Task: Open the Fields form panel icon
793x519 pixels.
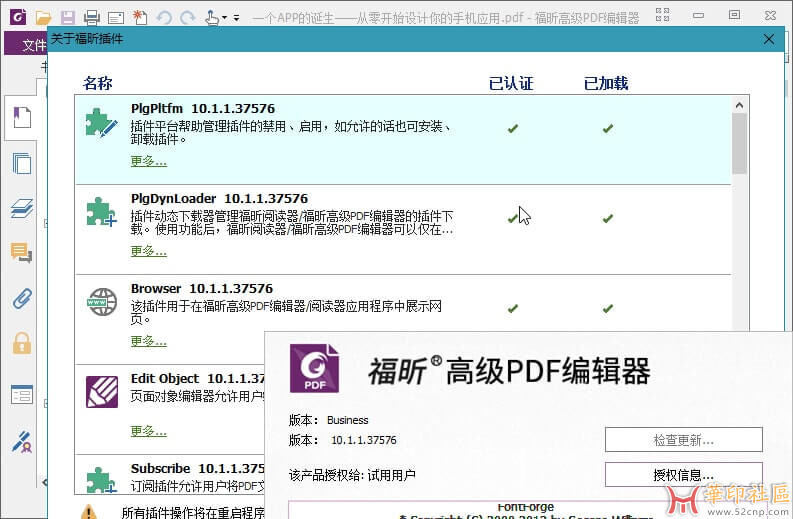Action: (x=22, y=395)
